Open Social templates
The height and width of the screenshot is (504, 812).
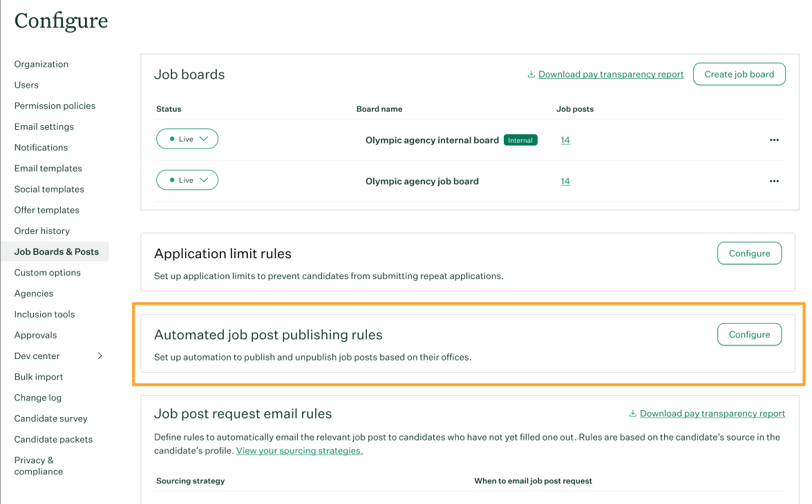pos(49,189)
